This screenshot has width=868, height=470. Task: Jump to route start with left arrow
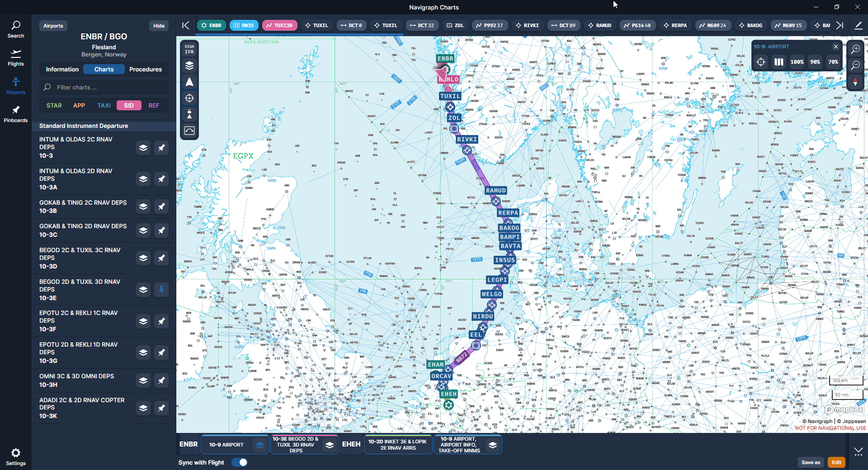click(186, 25)
